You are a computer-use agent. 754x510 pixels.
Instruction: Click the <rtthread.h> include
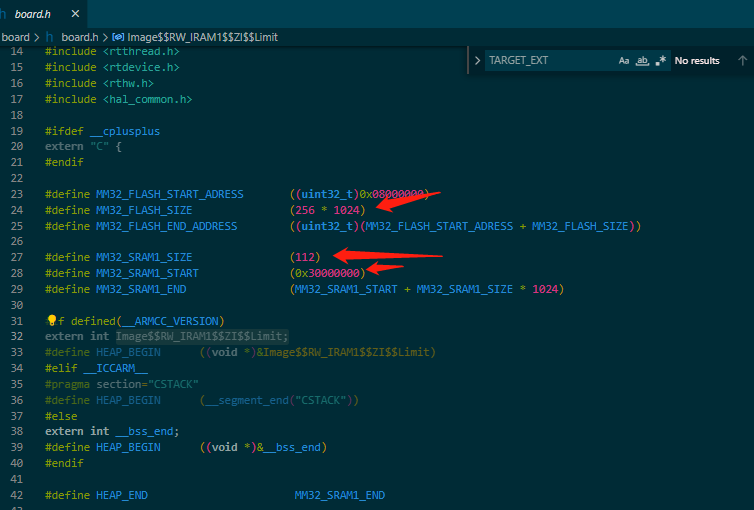coord(141,51)
